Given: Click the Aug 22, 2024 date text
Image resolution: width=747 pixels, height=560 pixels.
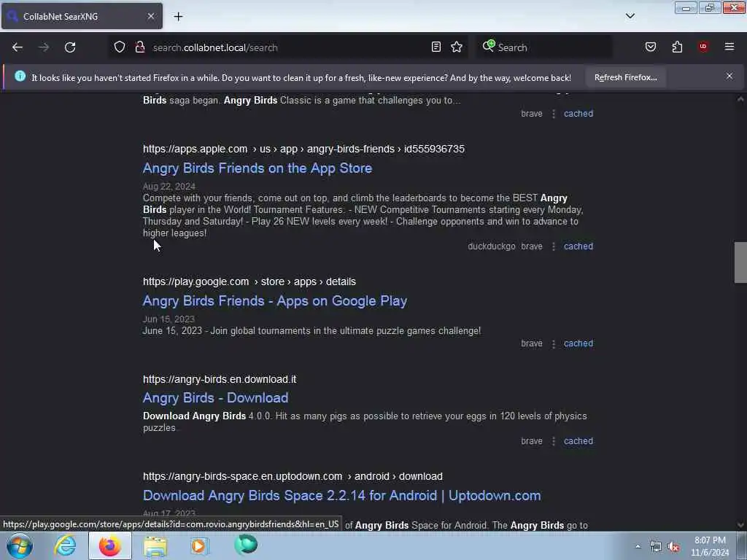Looking at the screenshot, I should (169, 186).
